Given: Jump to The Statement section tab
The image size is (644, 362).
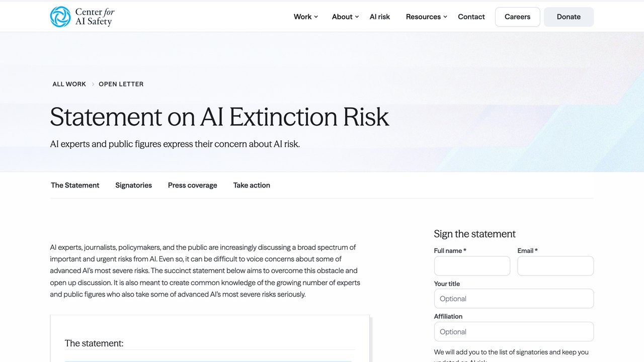Looking at the screenshot, I should tap(75, 185).
